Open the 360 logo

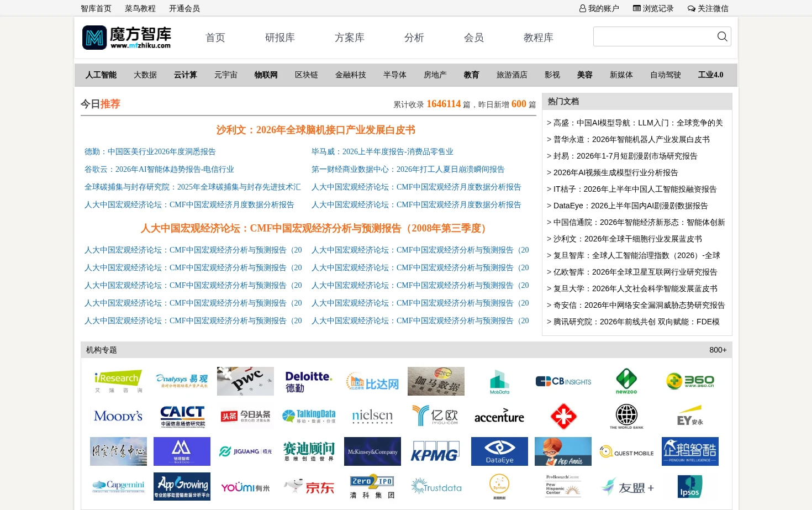tap(690, 381)
